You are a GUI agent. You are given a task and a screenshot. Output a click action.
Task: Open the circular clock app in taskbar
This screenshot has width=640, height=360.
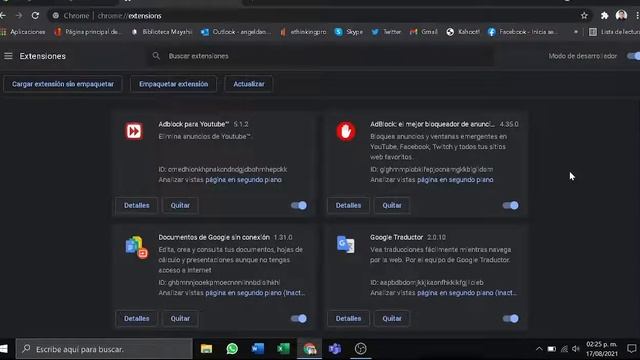tap(360, 349)
